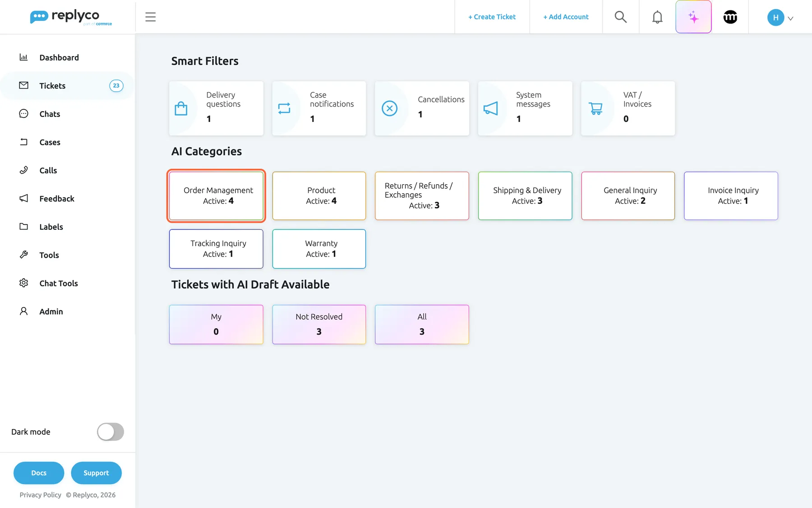The image size is (812, 508).
Task: Open the Admin sidebar entry
Action: (68, 312)
